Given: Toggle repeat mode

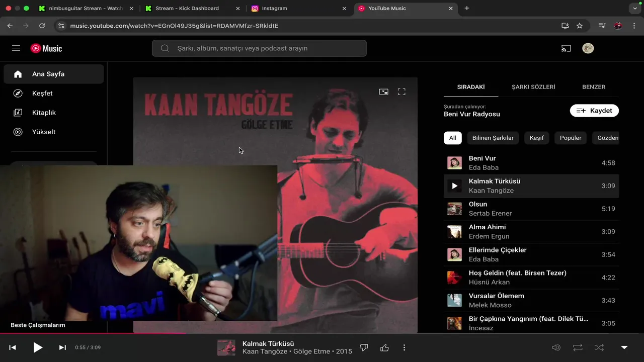Looking at the screenshot, I should (x=578, y=347).
